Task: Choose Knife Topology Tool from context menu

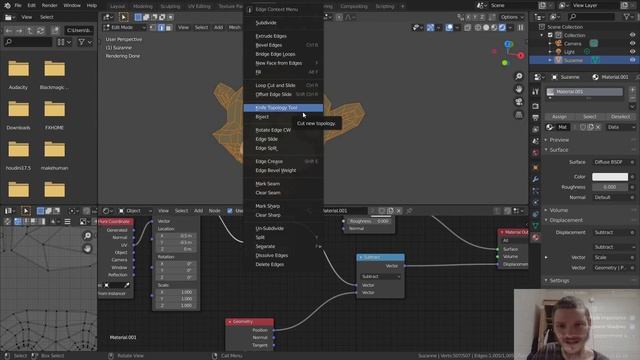Action: click(283, 108)
